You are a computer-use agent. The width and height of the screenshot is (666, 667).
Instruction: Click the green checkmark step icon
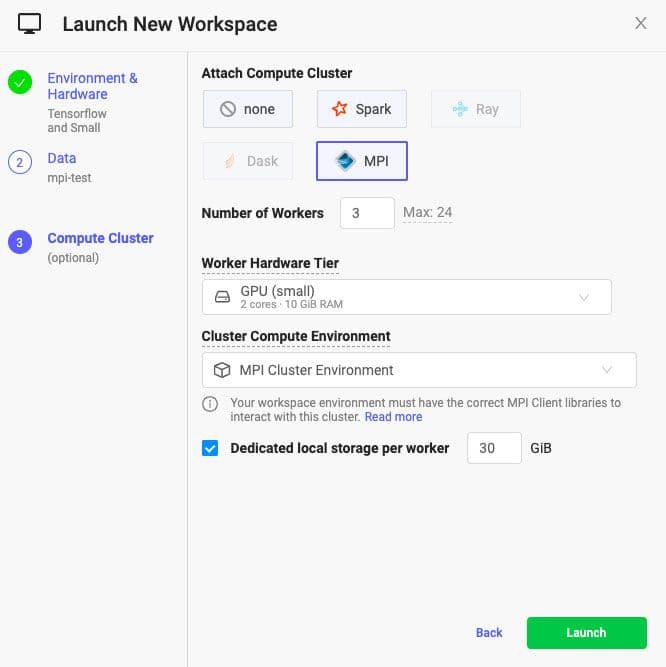20,82
